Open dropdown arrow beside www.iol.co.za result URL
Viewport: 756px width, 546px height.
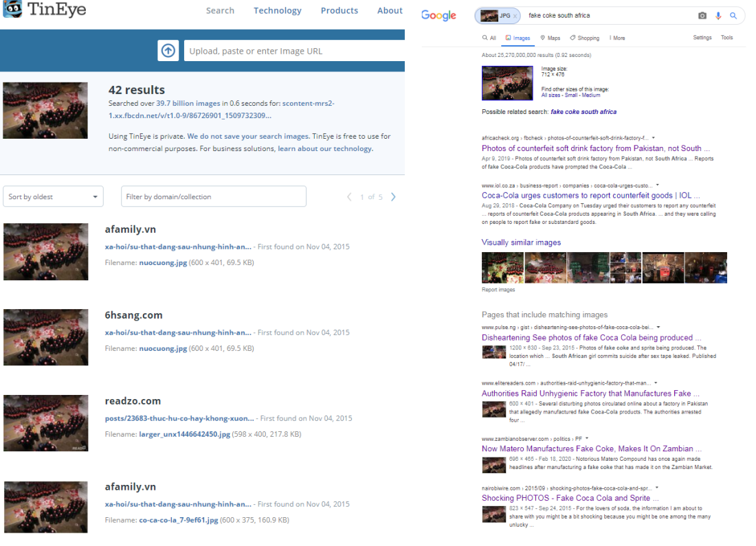click(x=657, y=185)
